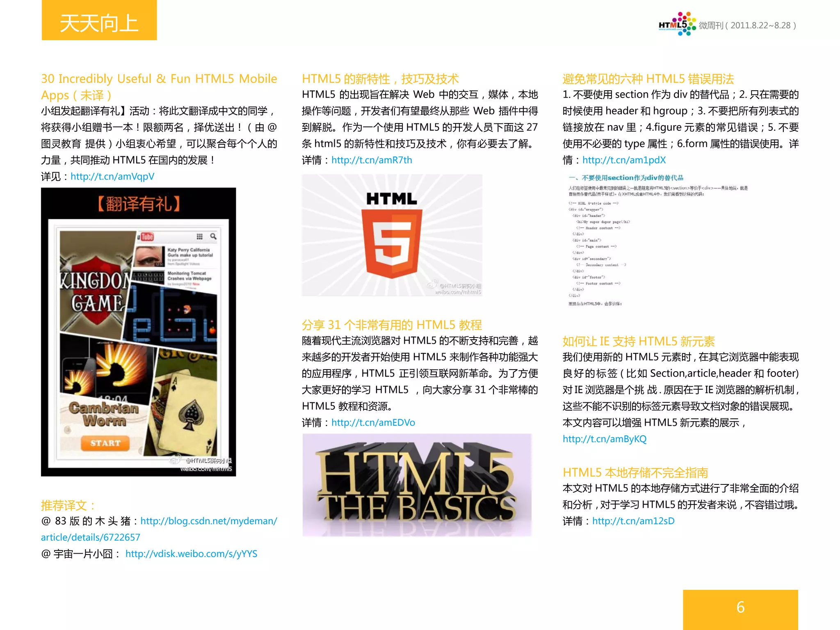Screen dimensions: 840x630
Task: Follow the http://t.cn/amByKQ link
Action: tap(604, 439)
